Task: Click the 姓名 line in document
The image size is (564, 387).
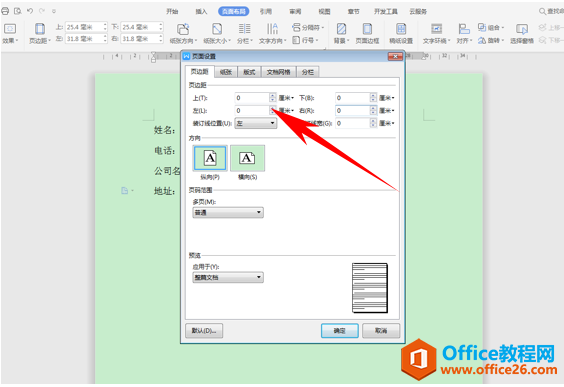Action: [x=165, y=130]
